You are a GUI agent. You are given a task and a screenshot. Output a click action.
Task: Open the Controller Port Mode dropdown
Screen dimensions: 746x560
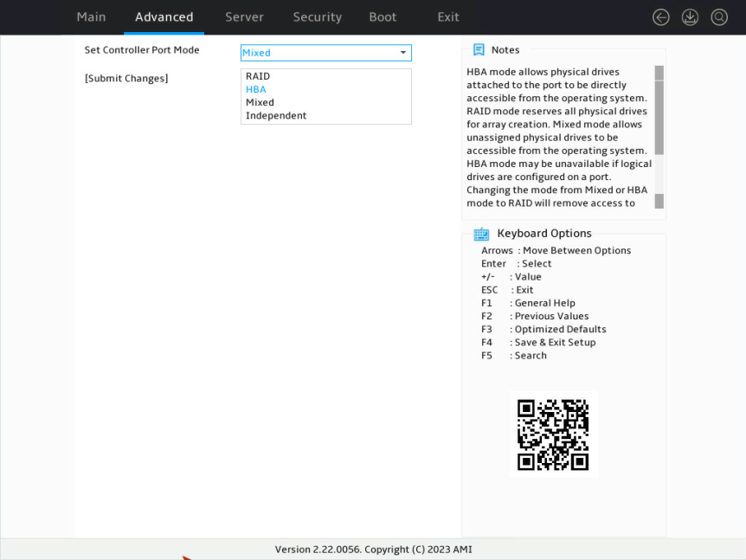tap(326, 53)
